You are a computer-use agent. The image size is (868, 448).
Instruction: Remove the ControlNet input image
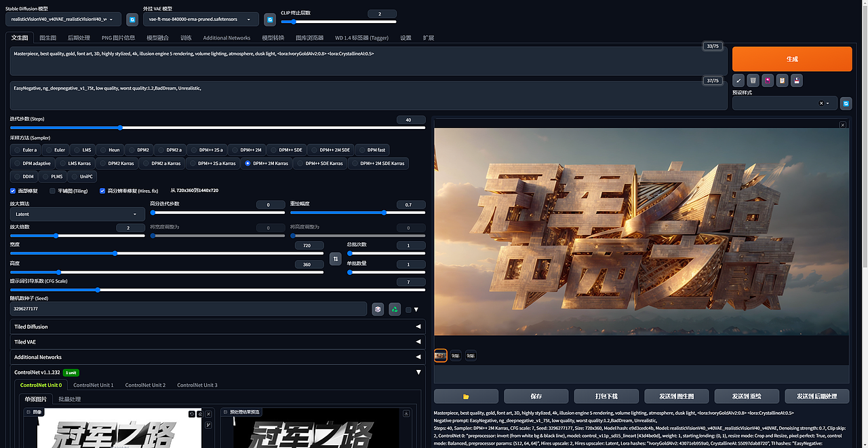point(208,413)
